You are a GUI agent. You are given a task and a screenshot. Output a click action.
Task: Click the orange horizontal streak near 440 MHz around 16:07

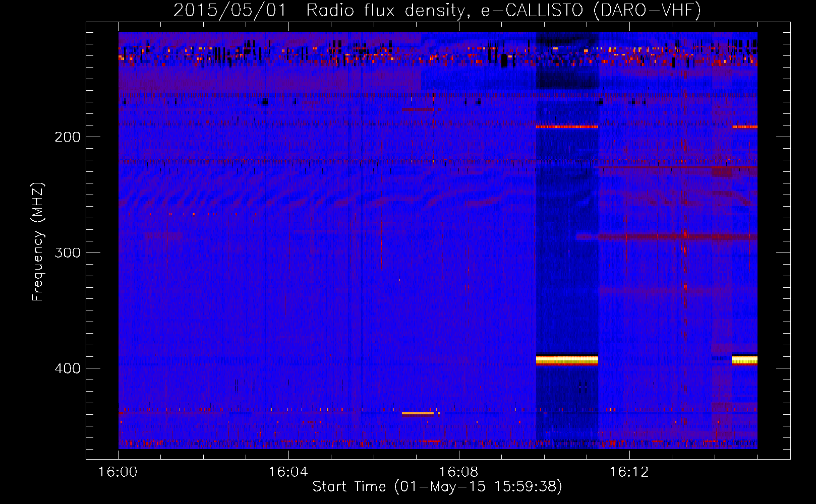pyautogui.click(x=418, y=413)
